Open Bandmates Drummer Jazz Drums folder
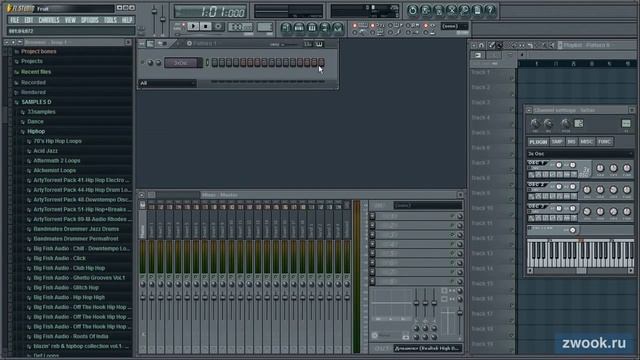The image size is (640, 360). (76, 229)
